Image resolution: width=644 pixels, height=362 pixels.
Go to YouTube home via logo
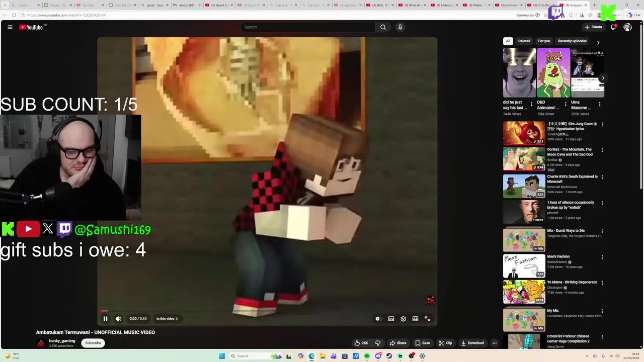click(x=32, y=27)
